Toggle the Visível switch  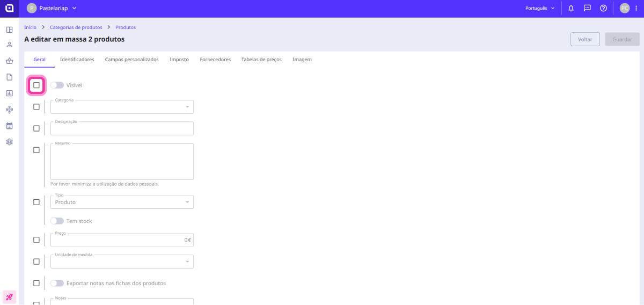click(57, 85)
